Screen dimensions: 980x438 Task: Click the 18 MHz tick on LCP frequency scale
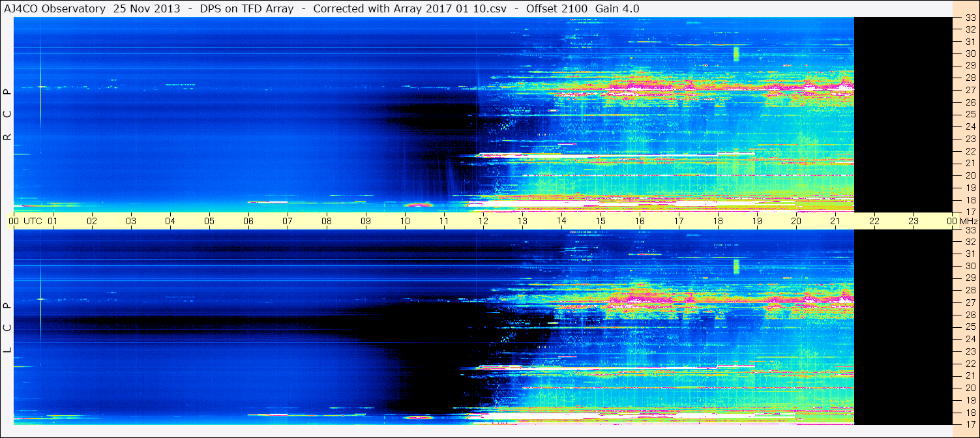pyautogui.click(x=970, y=412)
